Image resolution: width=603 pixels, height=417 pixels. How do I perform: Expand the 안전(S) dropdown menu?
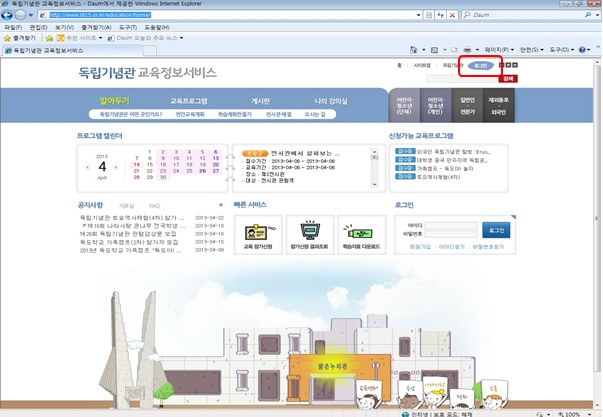tap(531, 49)
